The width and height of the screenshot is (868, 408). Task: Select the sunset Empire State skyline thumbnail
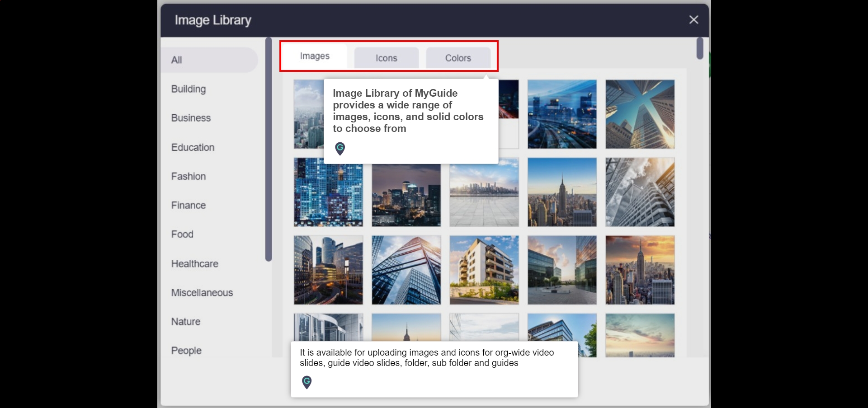(x=640, y=270)
